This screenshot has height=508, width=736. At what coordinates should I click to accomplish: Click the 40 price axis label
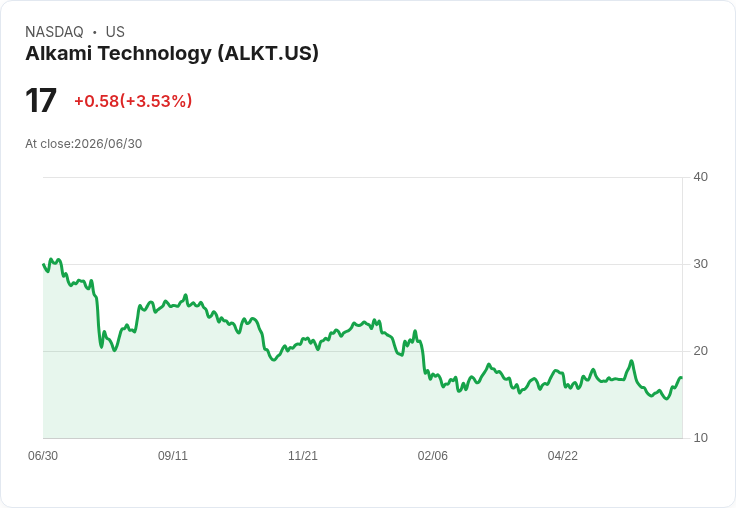coord(701,177)
